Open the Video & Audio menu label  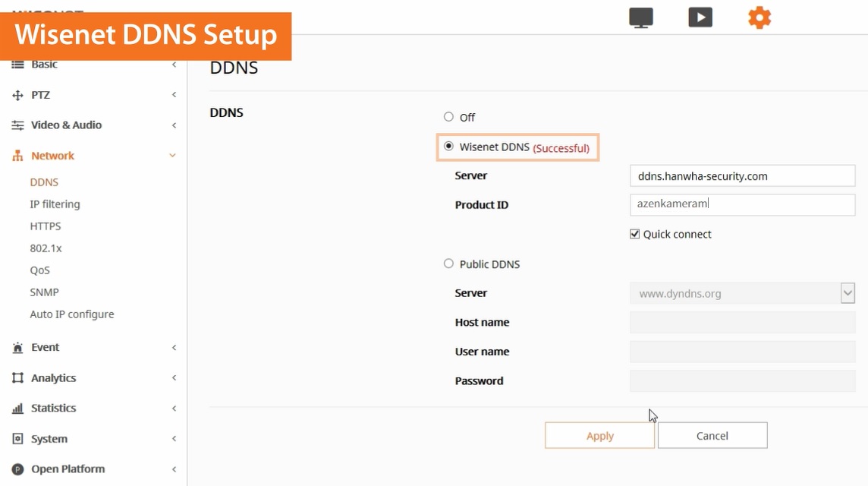[x=67, y=125]
